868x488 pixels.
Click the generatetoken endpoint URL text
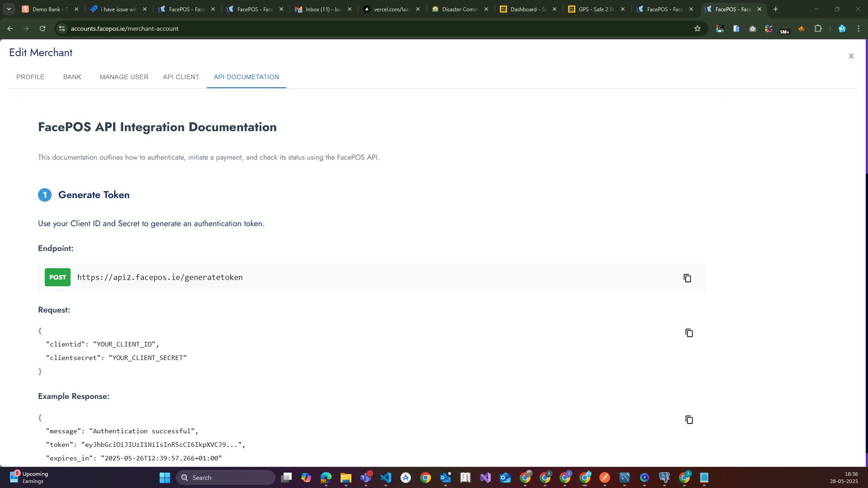(160, 277)
